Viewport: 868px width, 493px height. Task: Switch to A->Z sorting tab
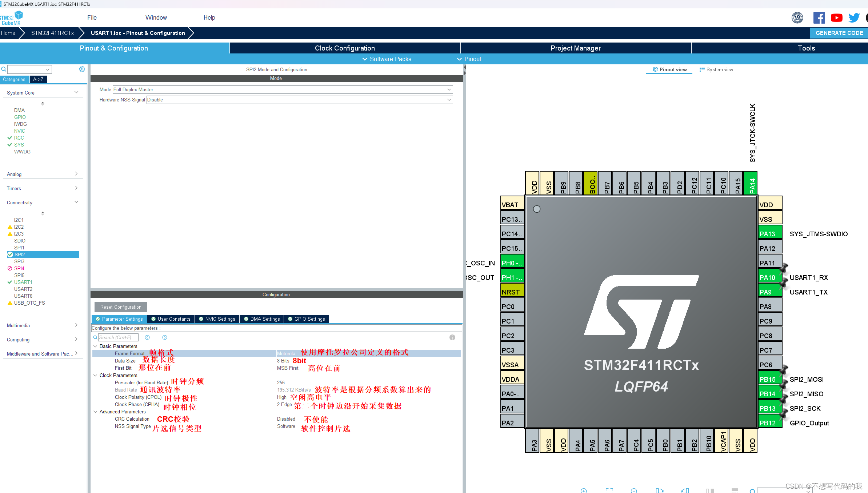[38, 79]
